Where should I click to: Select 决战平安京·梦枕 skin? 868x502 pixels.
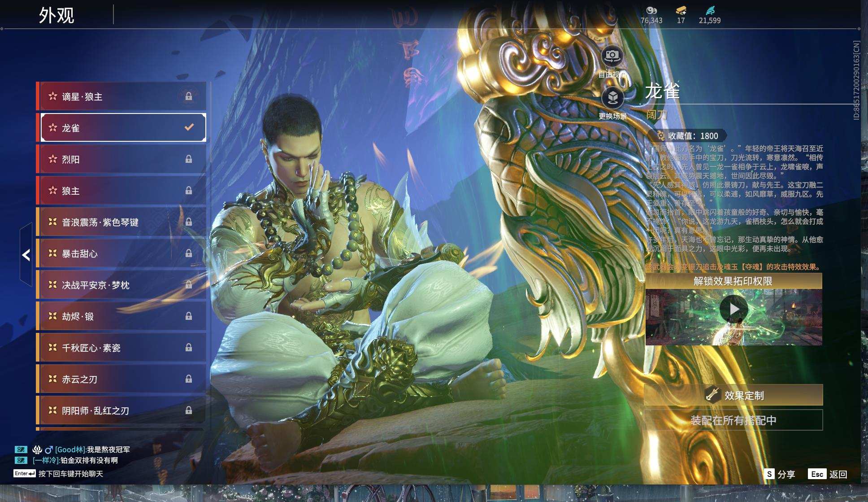tap(121, 284)
